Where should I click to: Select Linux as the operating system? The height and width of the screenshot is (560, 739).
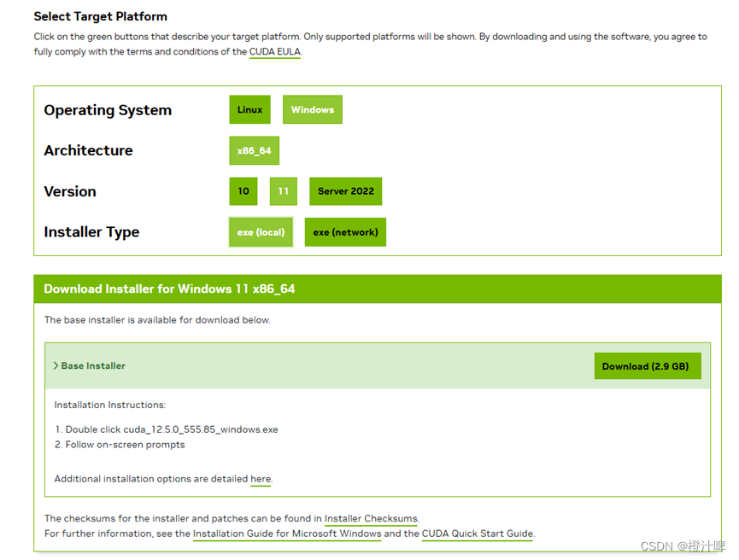point(249,110)
